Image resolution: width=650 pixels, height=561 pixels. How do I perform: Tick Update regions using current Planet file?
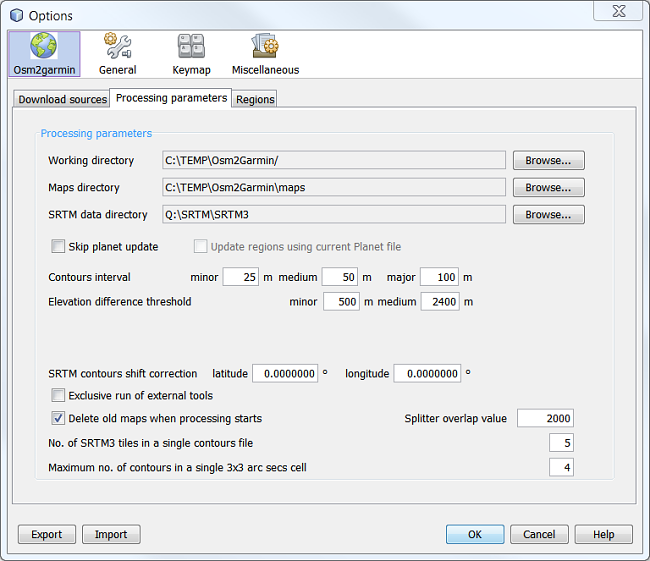(x=201, y=246)
